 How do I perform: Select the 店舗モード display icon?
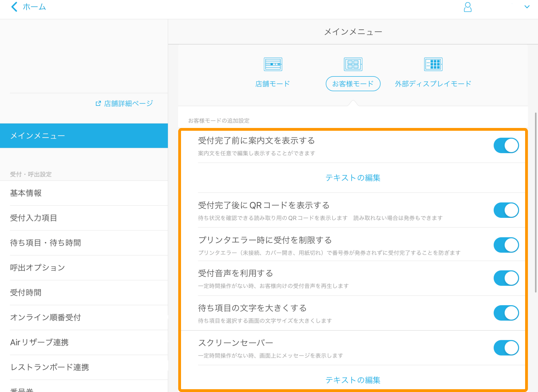point(273,64)
